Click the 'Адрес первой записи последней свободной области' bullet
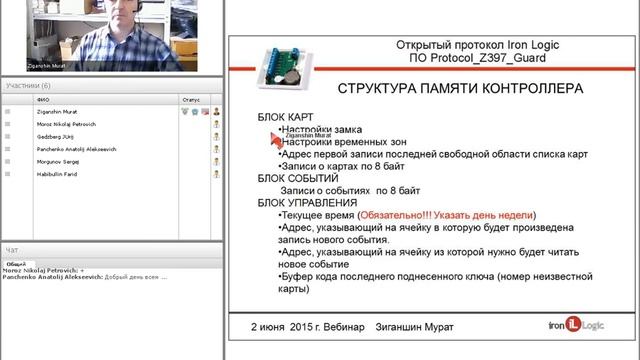 point(433,154)
